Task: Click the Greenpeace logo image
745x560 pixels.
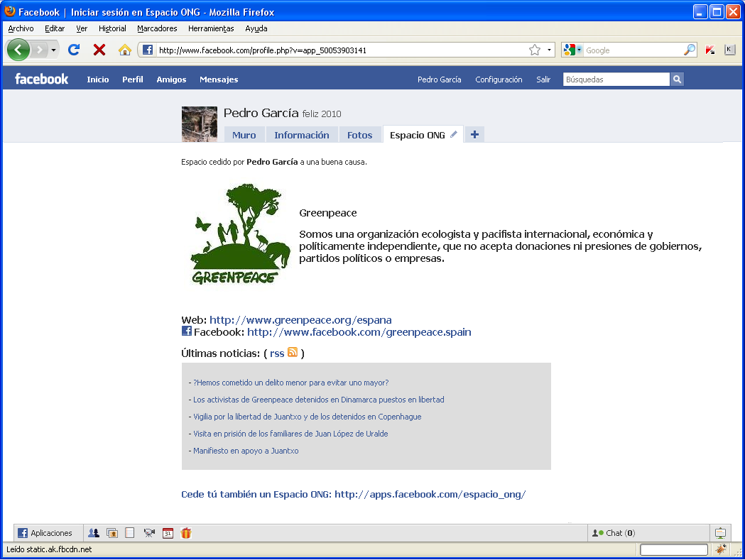Action: pos(241,234)
